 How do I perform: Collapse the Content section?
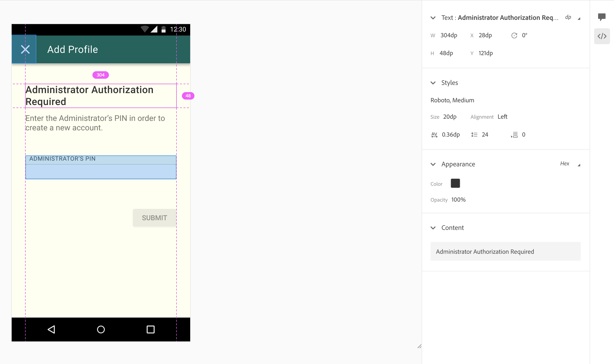433,228
